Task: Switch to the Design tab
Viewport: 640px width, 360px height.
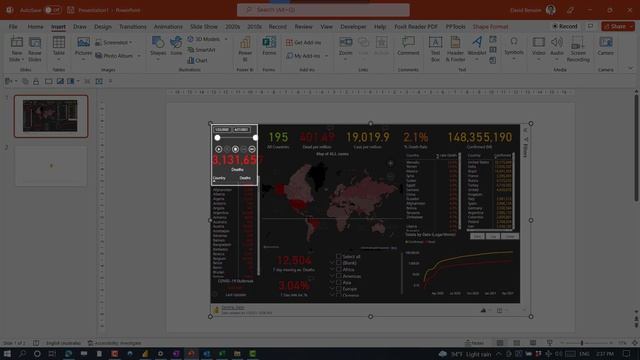Action: point(102,27)
